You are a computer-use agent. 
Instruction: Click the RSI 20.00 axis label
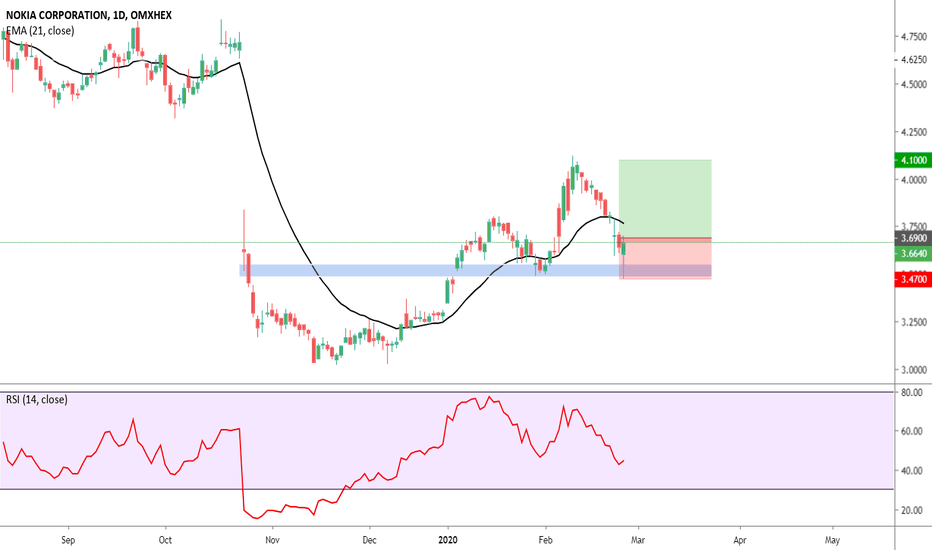pyautogui.click(x=912, y=510)
